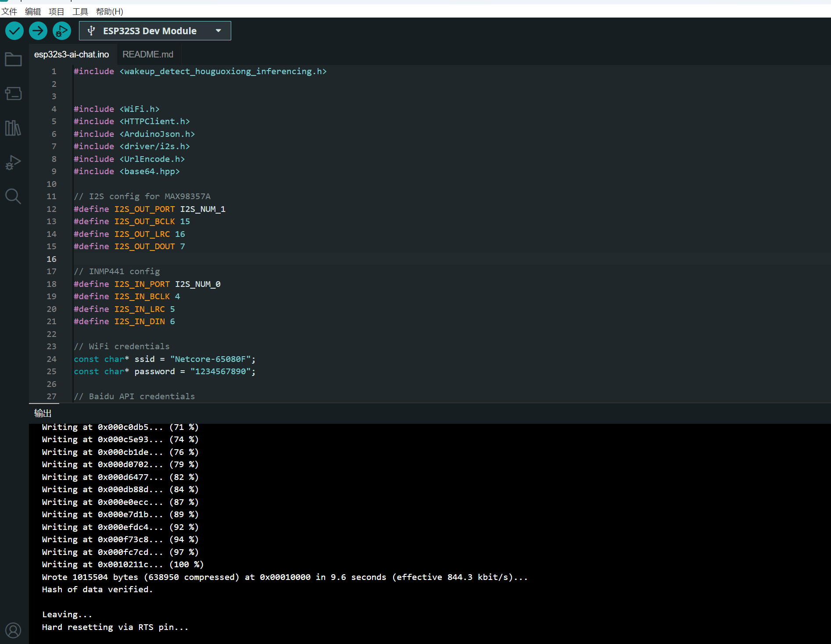
Task: Open the 文件 menu
Action: click(x=9, y=11)
